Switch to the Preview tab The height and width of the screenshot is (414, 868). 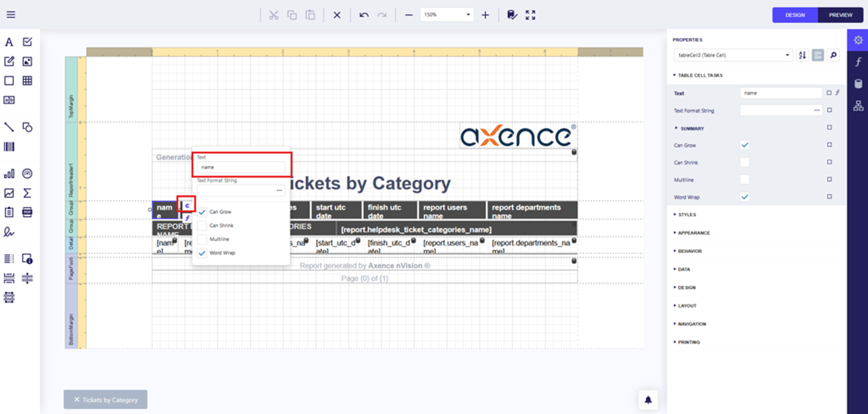[840, 15]
